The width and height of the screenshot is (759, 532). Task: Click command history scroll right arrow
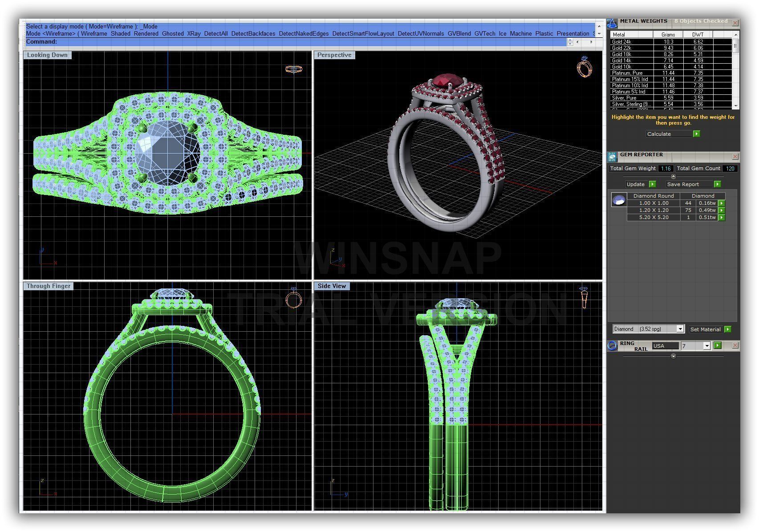pyautogui.click(x=591, y=42)
